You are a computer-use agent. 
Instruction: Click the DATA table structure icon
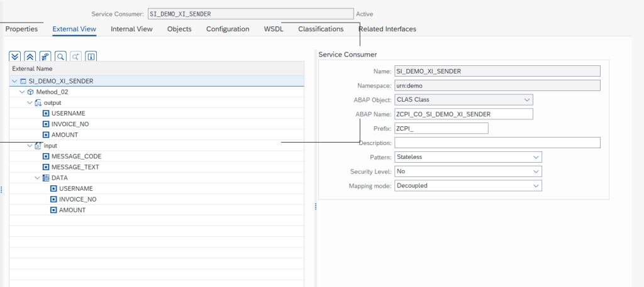46,178
